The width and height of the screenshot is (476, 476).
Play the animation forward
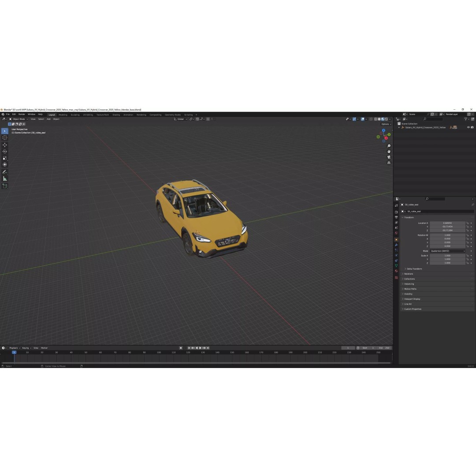(200, 348)
